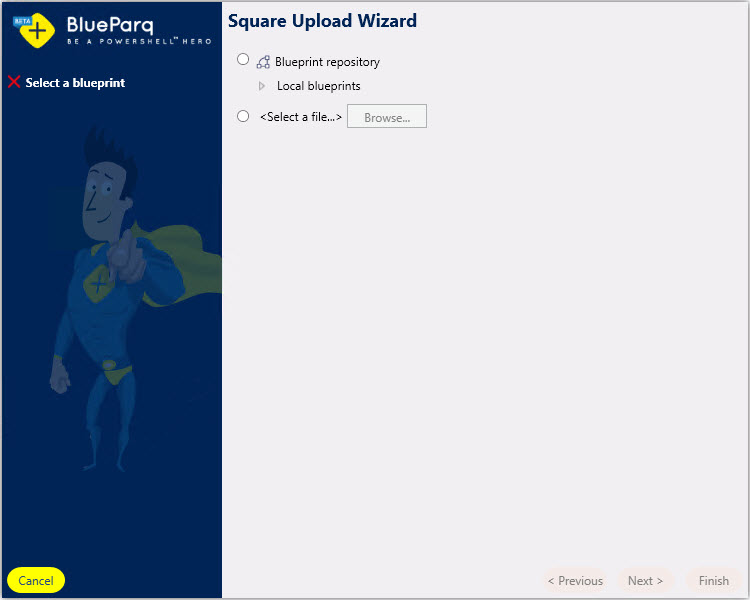Screen dimensions: 750x600
Task: Open the Select a blueprint step
Action: click(x=75, y=83)
